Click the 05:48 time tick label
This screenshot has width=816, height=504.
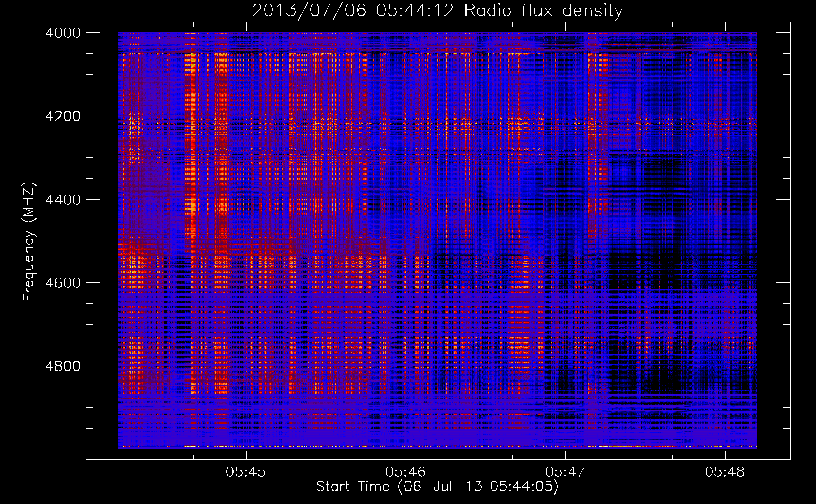(725, 472)
